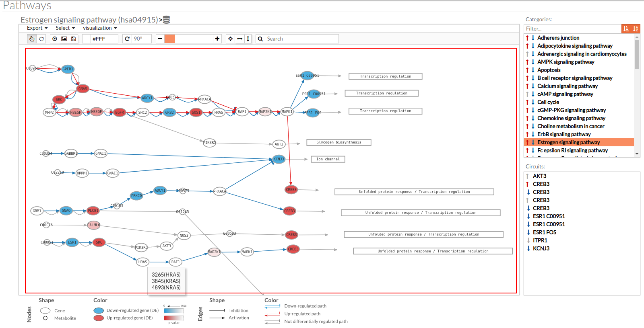
Task: Click the center target icon in toolbar
Action: [x=55, y=39]
